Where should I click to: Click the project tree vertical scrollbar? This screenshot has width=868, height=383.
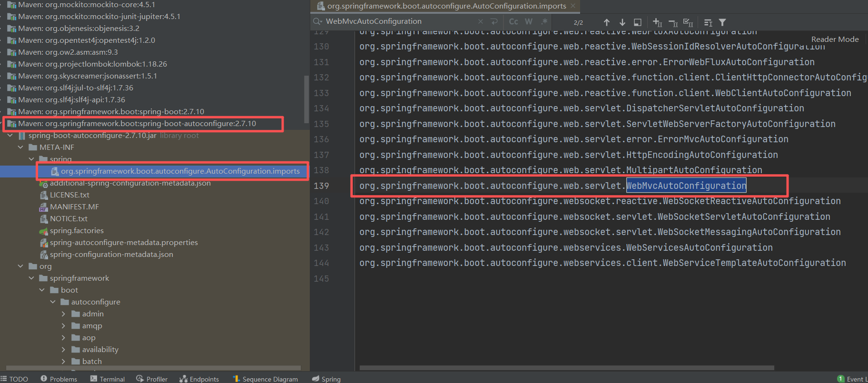[x=306, y=99]
